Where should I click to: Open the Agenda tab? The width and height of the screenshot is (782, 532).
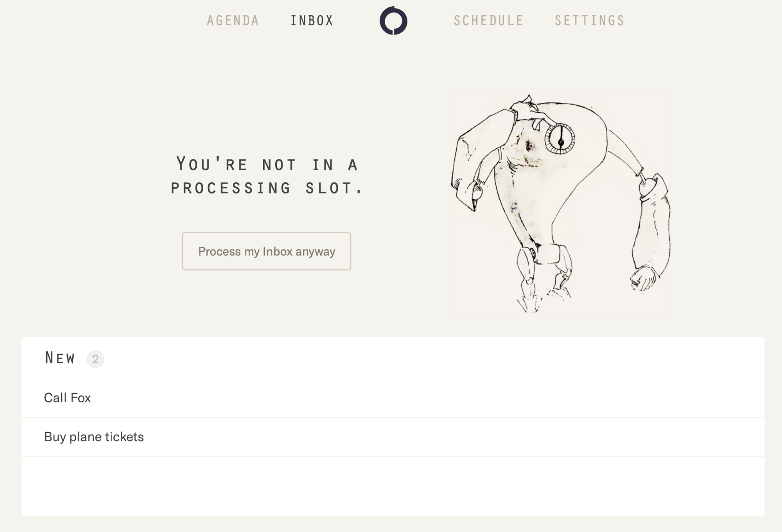click(x=233, y=21)
